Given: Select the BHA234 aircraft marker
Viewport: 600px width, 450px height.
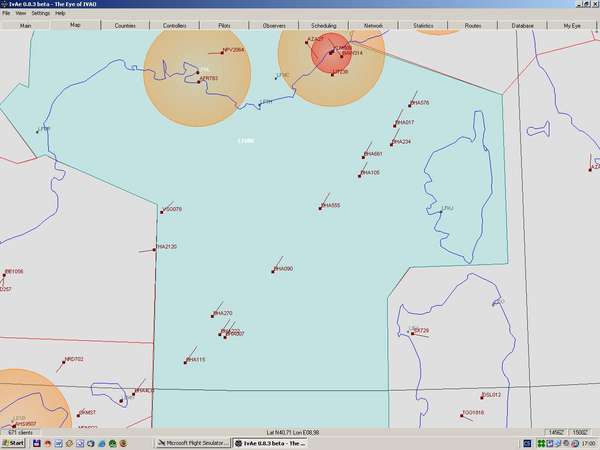Looking at the screenshot, I should 391,145.
